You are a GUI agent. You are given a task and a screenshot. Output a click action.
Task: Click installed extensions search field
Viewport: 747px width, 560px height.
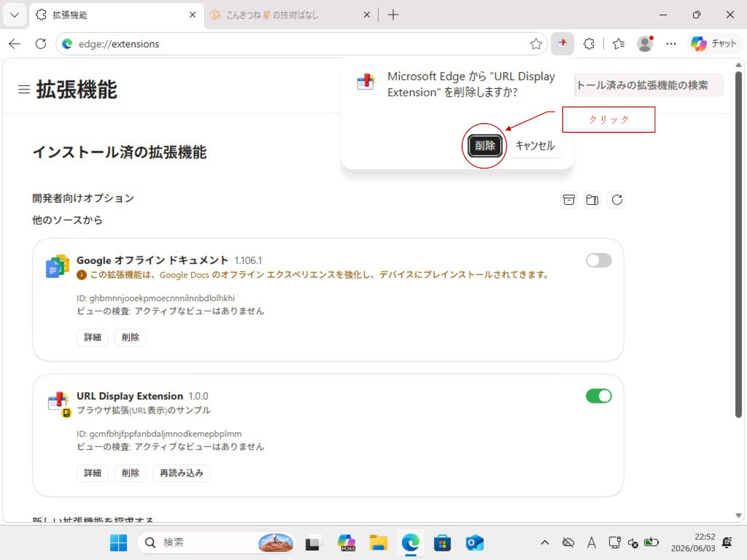(x=648, y=85)
